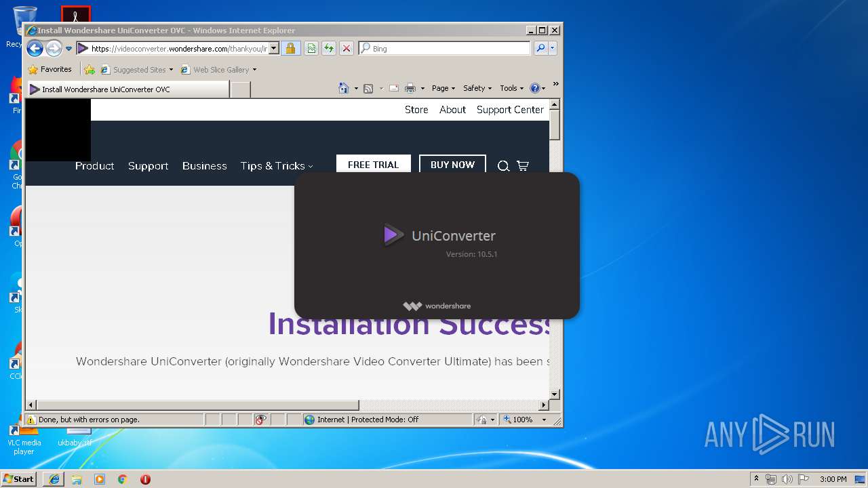
Task: Expand the Home button dropdown arrow
Action: click(x=356, y=88)
